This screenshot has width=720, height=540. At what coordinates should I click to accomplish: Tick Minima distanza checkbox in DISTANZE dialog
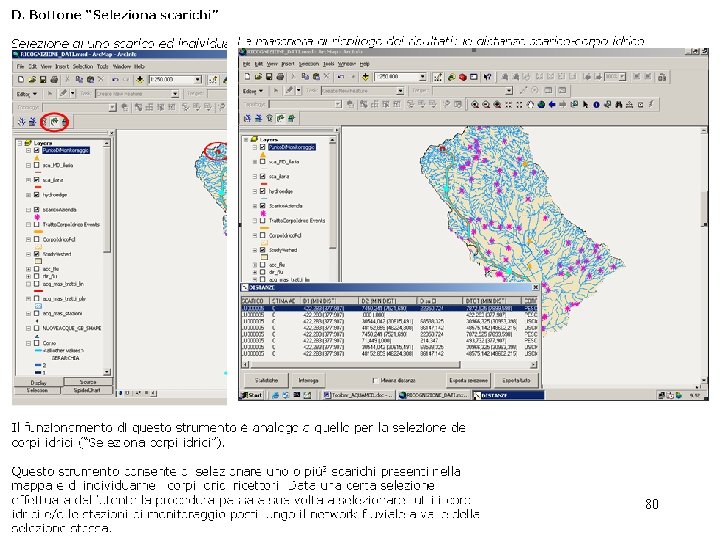(x=376, y=380)
